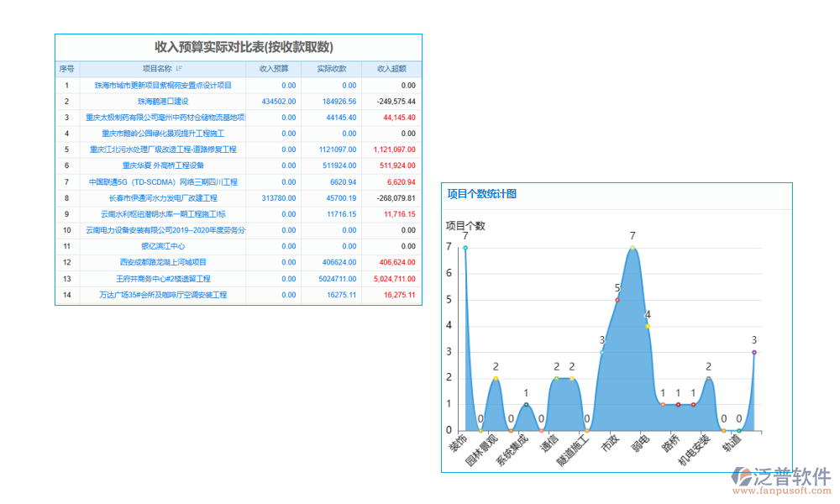
Task: Open 西安成都路龙湖上河城项目 entry
Action: (163, 262)
